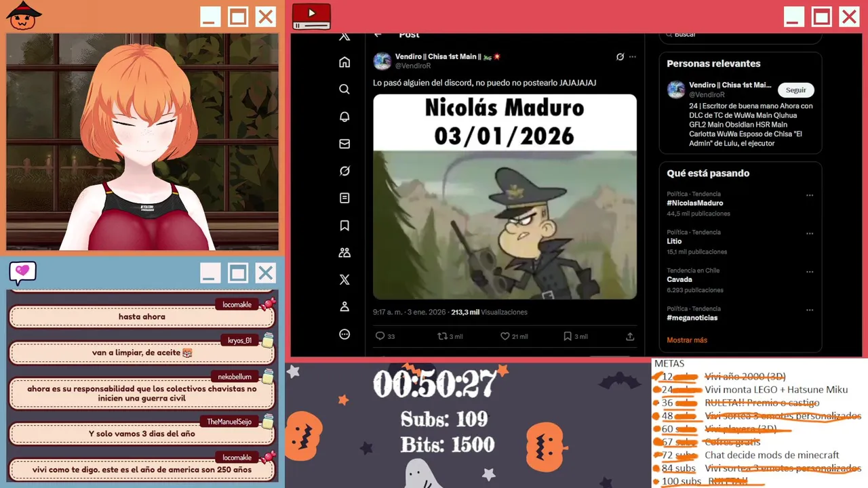Viewport: 868px width, 488px height.
Task: Click the pumpkin icon on the avatar window
Action: [24, 16]
